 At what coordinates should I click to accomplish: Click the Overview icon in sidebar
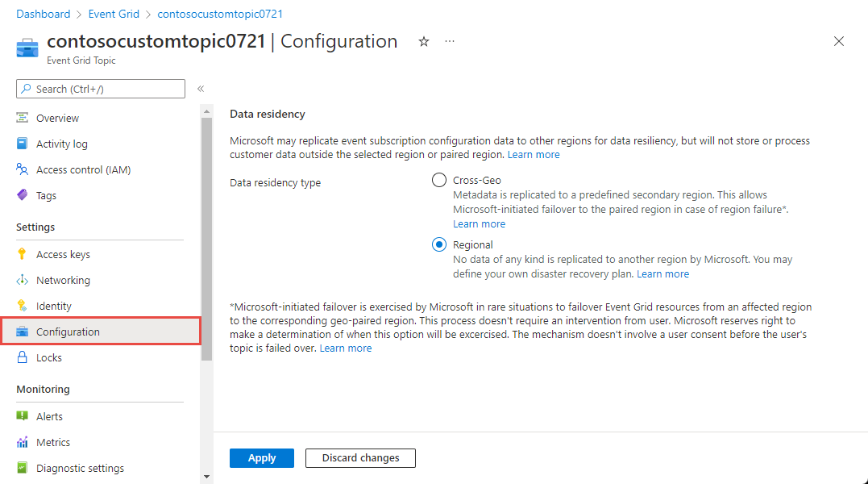pos(23,118)
